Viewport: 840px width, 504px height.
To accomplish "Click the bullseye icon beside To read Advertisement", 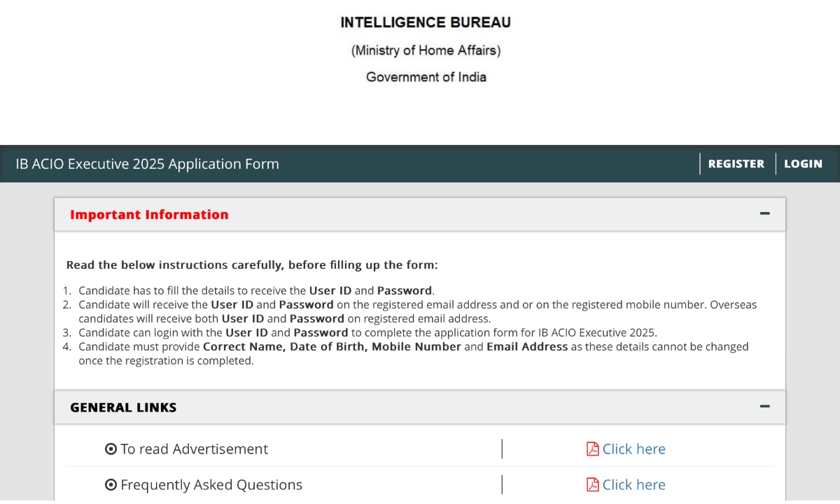I will pyautogui.click(x=111, y=449).
